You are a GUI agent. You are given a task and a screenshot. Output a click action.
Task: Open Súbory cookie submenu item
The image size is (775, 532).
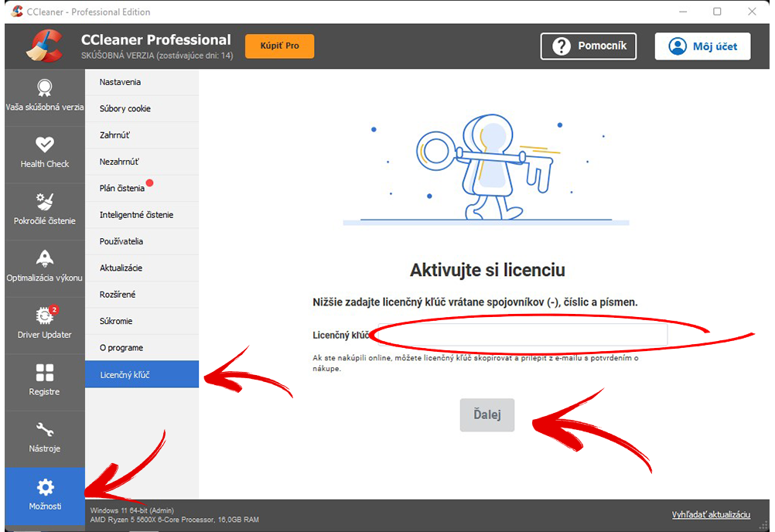pos(142,109)
